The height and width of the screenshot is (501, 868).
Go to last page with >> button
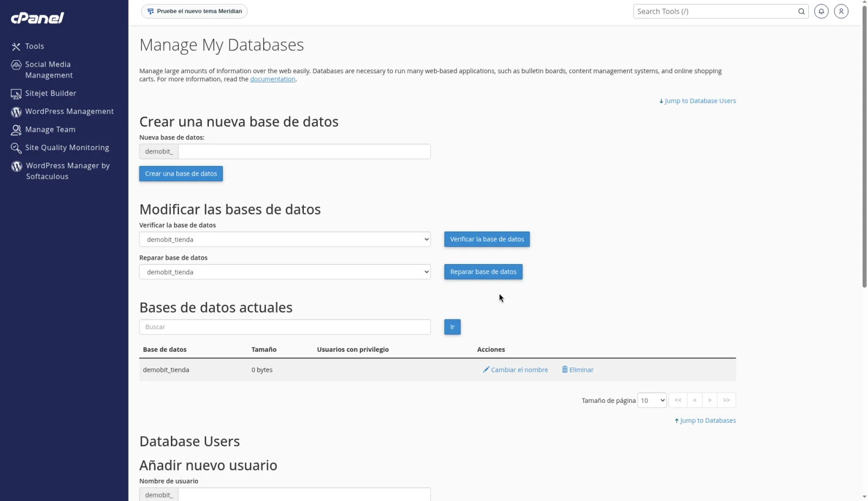coord(726,400)
